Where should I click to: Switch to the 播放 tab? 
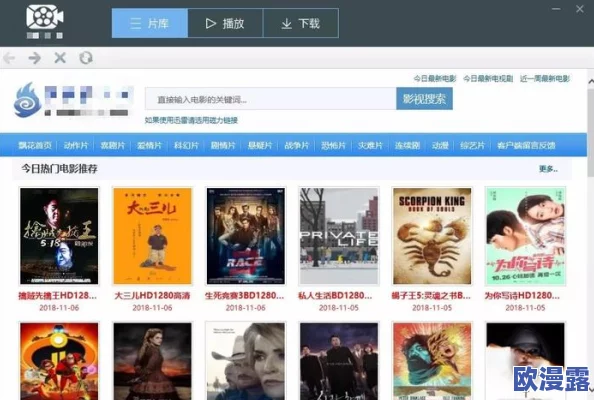click(225, 23)
